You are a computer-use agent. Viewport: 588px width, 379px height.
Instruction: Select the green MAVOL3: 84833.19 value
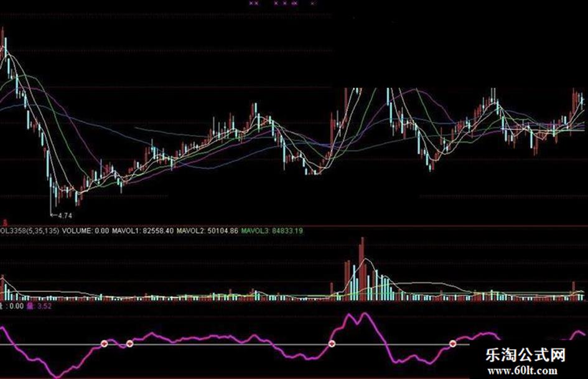(271, 231)
